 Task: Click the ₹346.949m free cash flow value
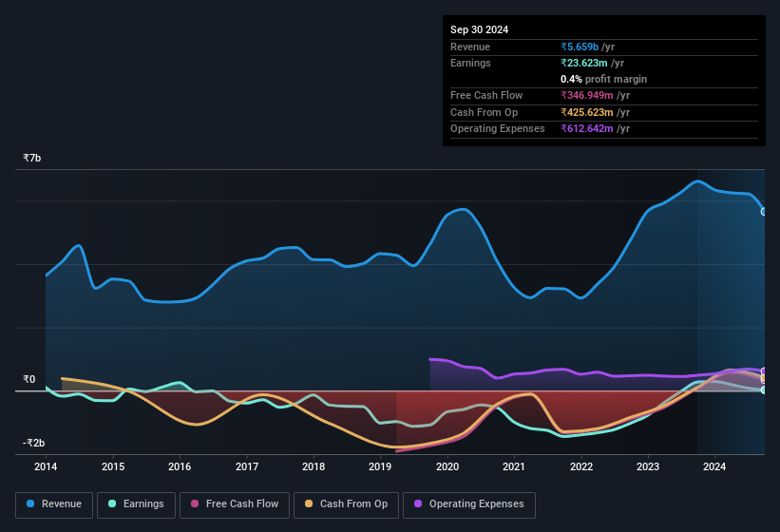tap(587, 95)
